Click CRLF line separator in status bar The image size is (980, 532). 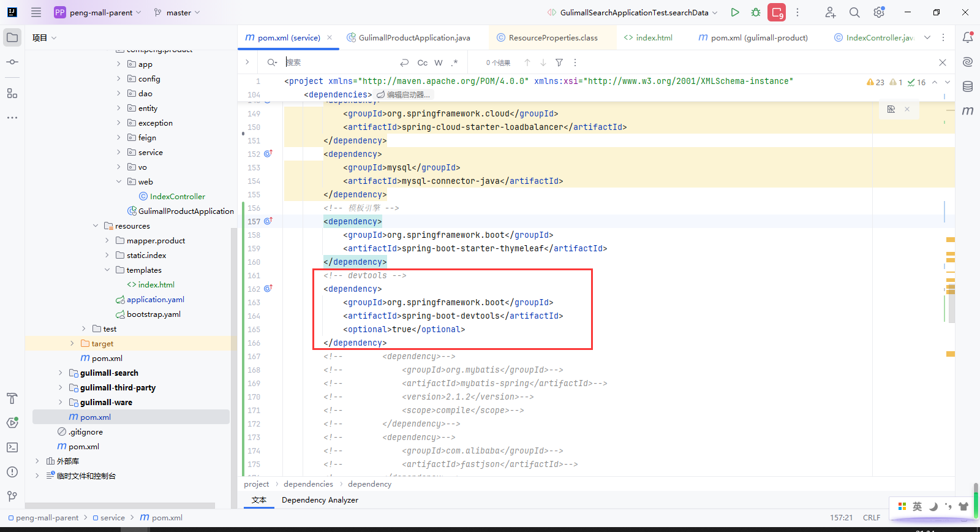(x=872, y=518)
